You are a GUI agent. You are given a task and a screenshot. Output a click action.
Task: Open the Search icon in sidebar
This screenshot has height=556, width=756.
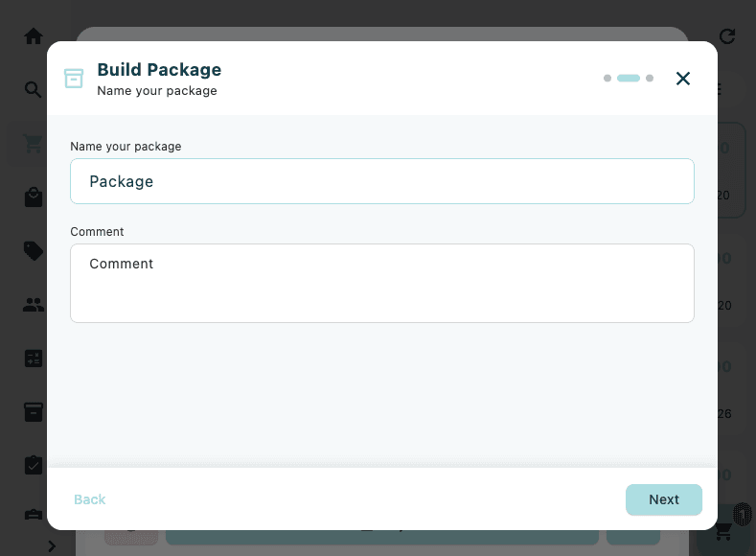[34, 89]
